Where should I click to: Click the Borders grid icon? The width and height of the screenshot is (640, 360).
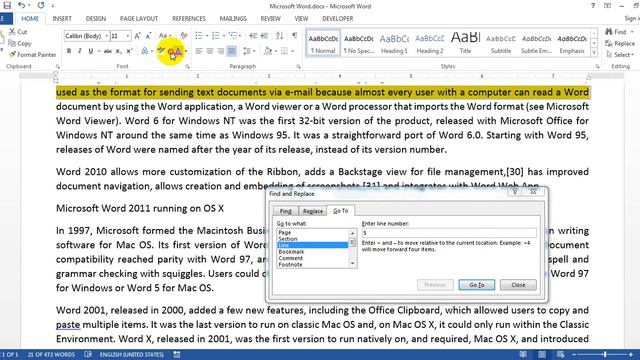[284, 51]
